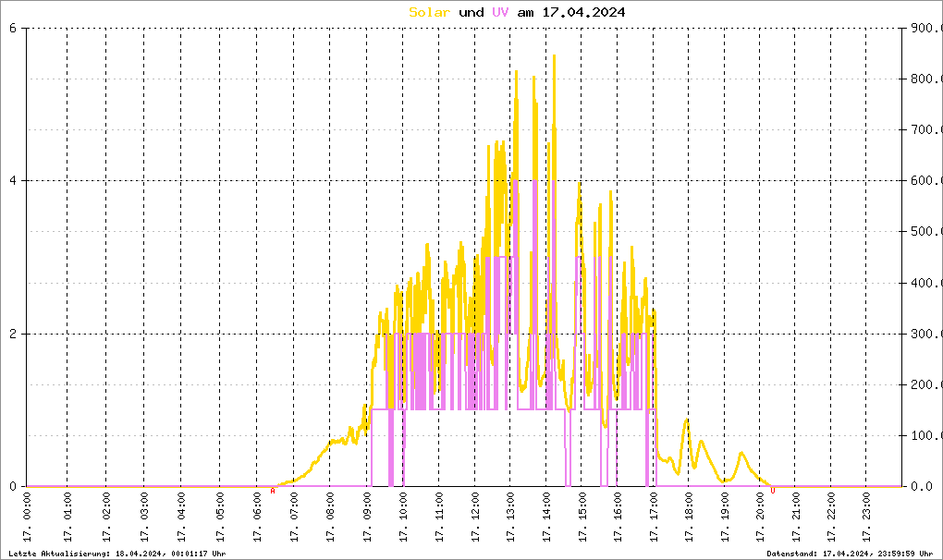
Task: Click the time label '17. 01:00'
Action: click(67, 517)
